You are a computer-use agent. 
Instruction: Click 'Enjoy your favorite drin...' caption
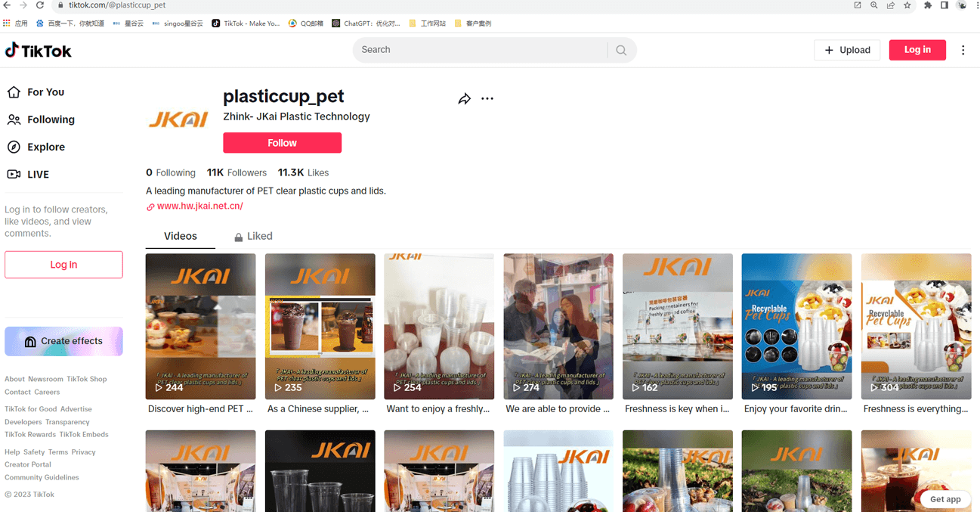pyautogui.click(x=796, y=409)
